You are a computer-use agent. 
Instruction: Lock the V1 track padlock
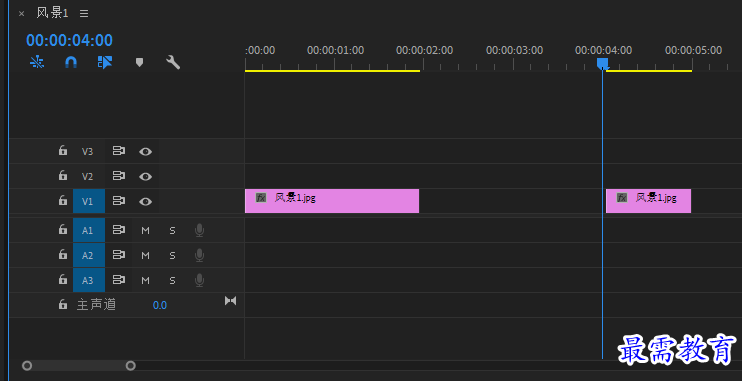[x=62, y=200]
